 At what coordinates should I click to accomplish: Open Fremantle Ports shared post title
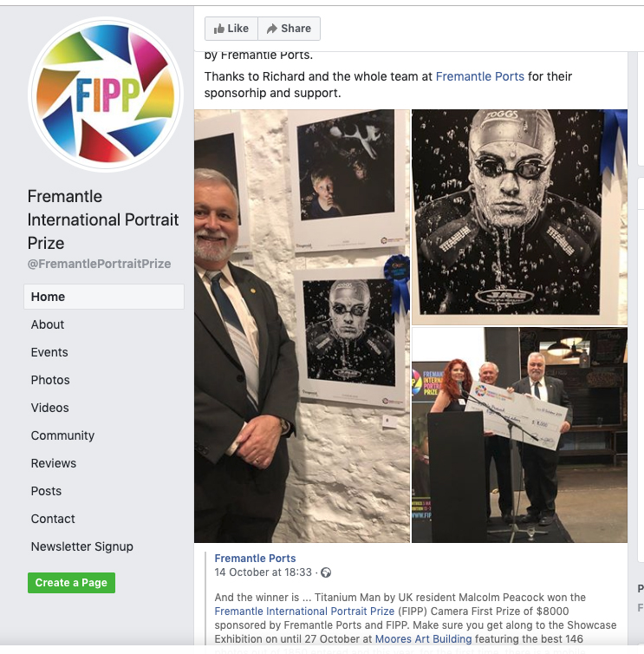pos(255,559)
